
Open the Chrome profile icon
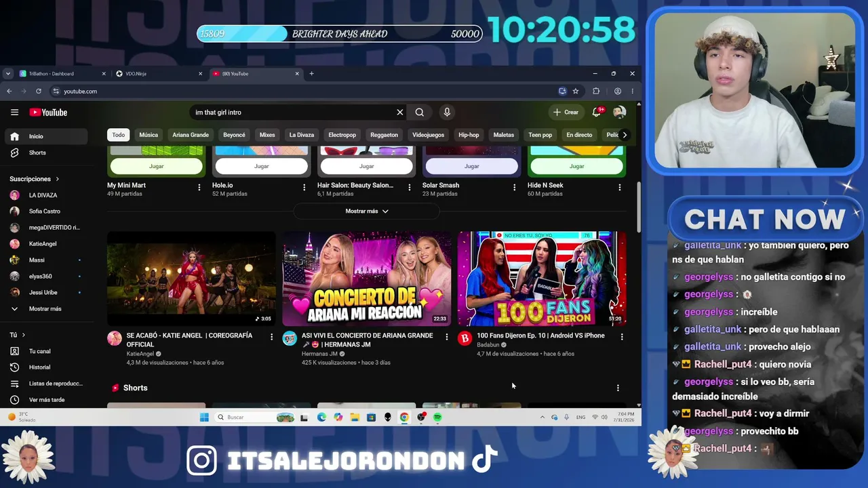pyautogui.click(x=618, y=91)
